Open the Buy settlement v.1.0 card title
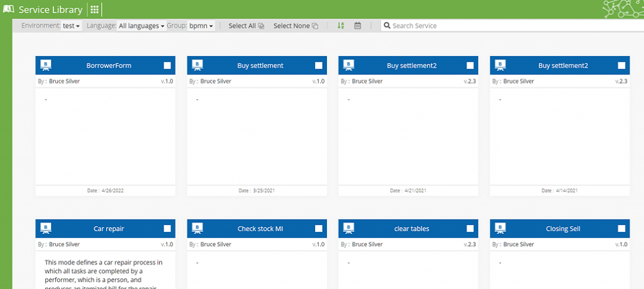 click(x=260, y=65)
